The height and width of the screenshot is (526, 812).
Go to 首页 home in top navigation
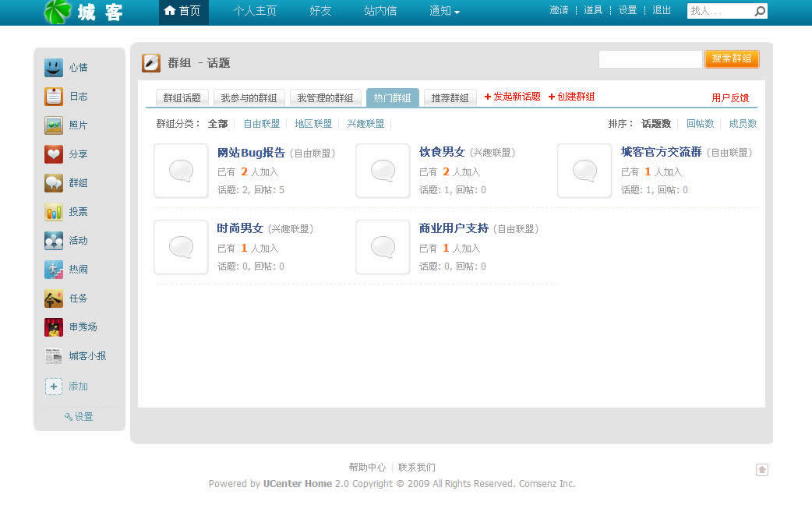click(x=183, y=11)
